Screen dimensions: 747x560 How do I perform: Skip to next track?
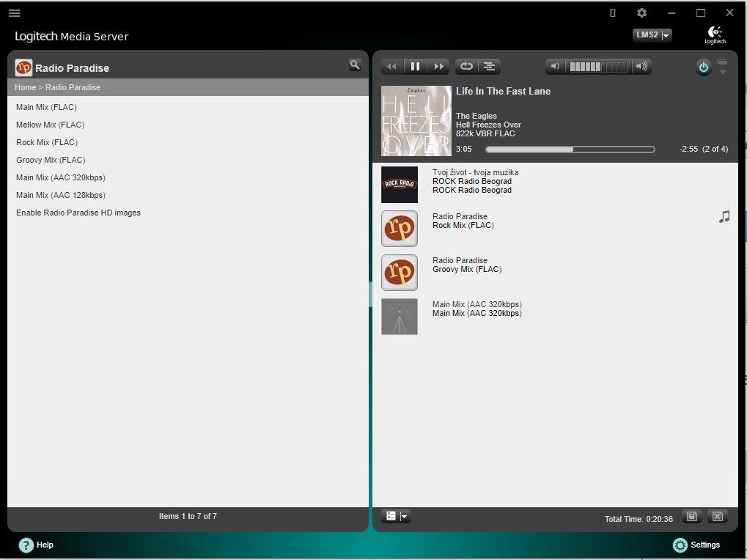[438, 67]
